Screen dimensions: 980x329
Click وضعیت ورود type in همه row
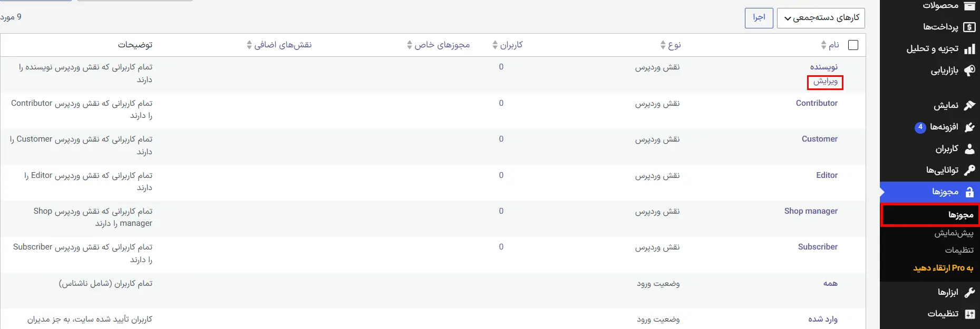(658, 284)
